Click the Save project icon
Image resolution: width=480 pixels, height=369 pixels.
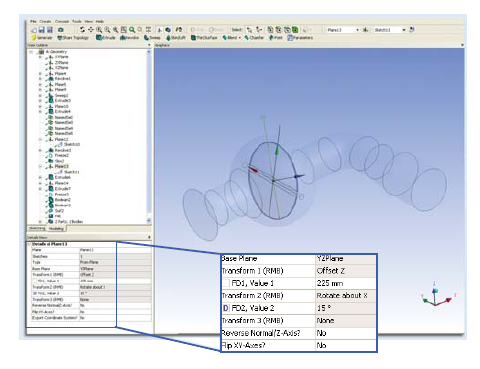click(42, 30)
